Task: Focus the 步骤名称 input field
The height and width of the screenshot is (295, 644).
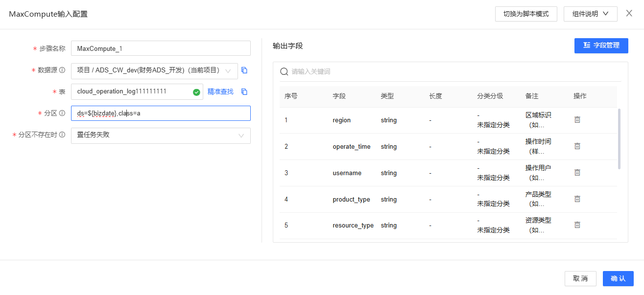Action: click(x=161, y=48)
